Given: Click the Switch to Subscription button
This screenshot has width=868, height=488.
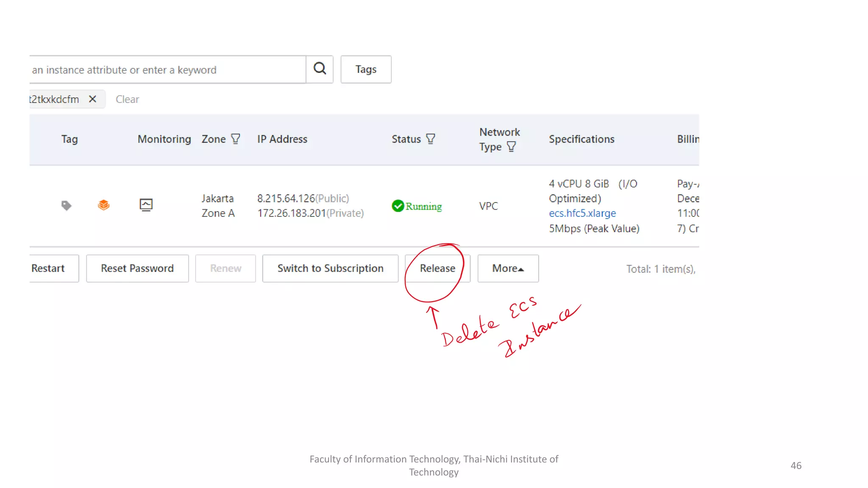Looking at the screenshot, I should coord(330,269).
